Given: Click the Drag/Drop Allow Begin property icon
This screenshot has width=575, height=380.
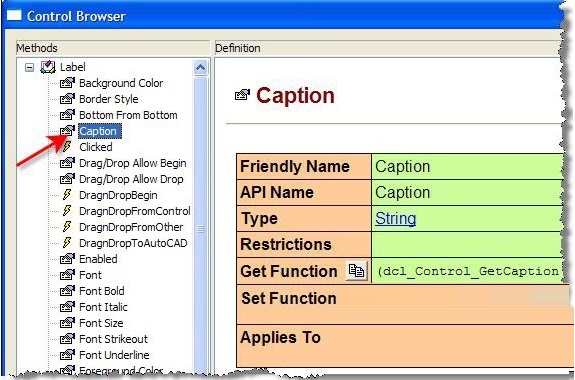Looking at the screenshot, I should [x=67, y=163].
